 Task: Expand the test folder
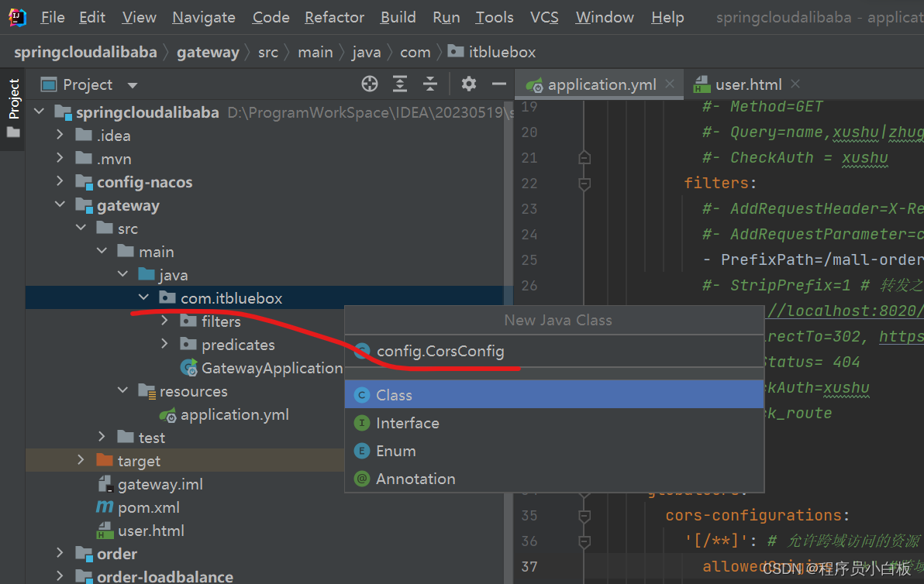point(102,436)
